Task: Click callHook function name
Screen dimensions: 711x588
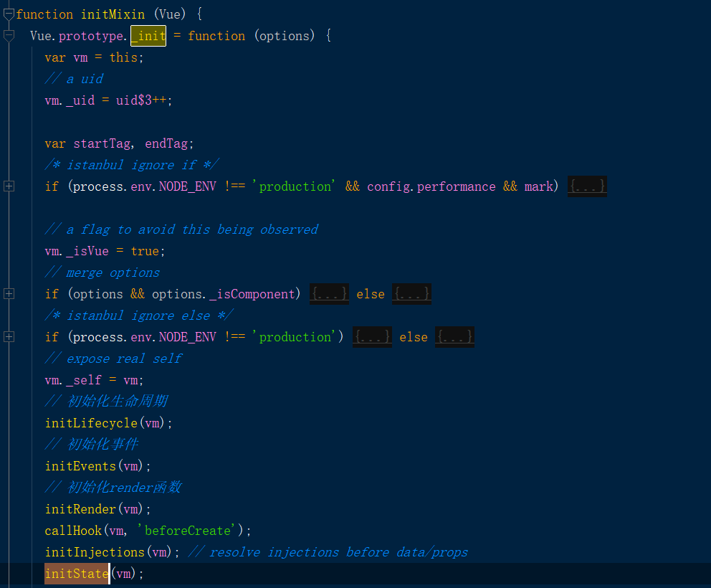Action: point(73,531)
